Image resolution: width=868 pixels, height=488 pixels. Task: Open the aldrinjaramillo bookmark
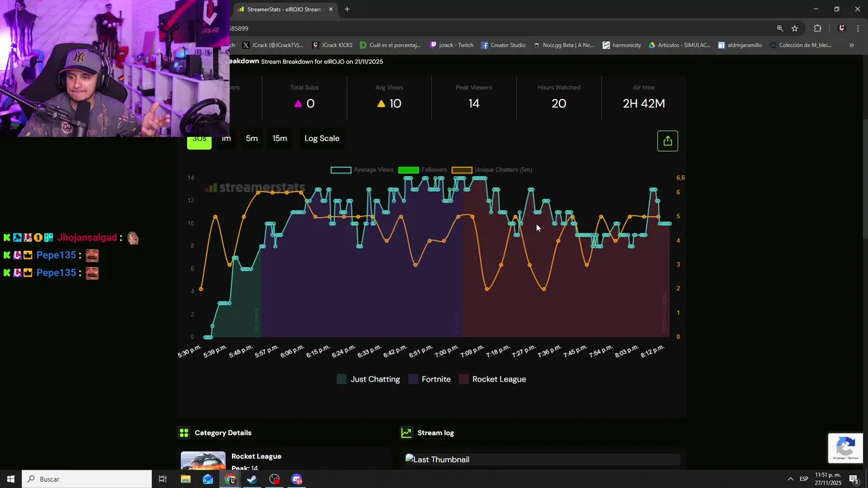coord(740,45)
